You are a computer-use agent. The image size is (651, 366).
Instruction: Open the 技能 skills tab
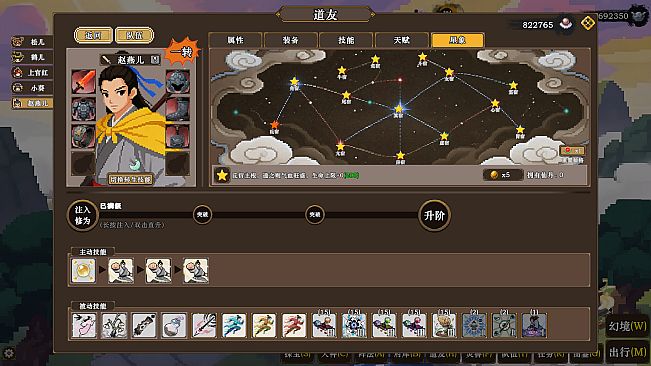[x=346, y=40]
